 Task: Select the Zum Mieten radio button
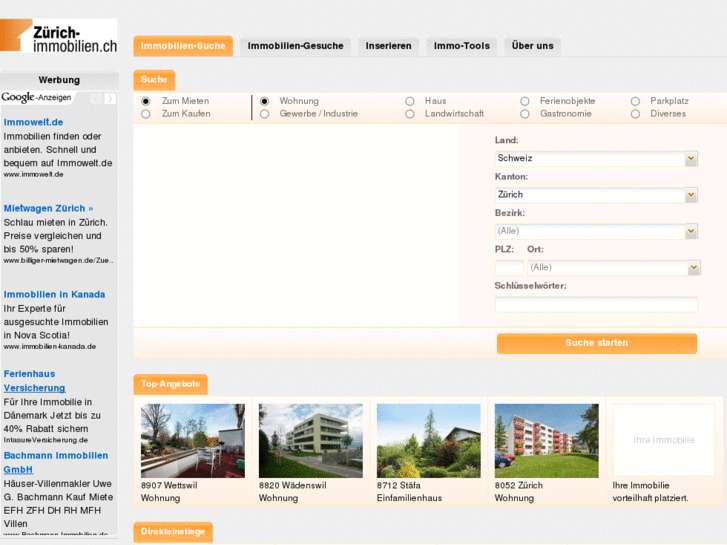(146, 101)
